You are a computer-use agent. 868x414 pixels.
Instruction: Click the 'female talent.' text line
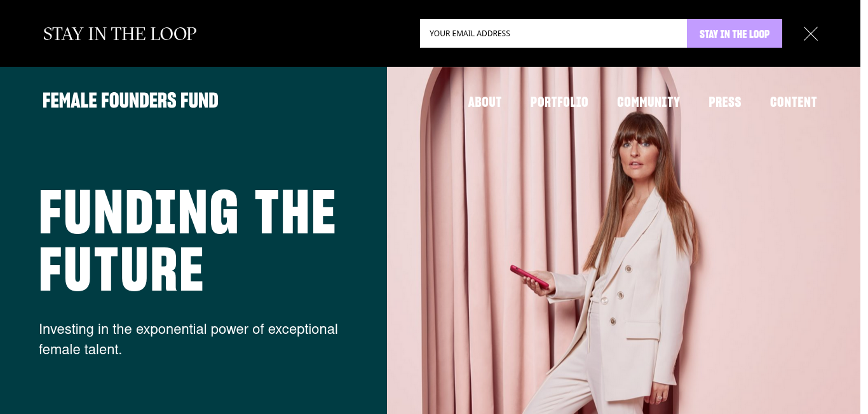80,349
